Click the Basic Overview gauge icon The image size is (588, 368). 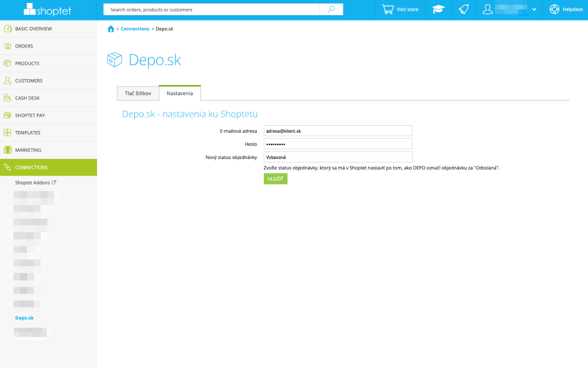(x=7, y=29)
